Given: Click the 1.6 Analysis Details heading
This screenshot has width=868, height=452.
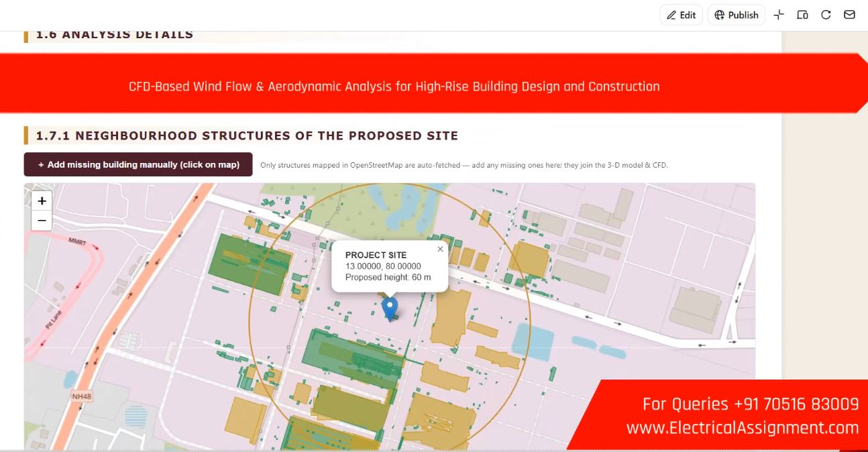Looking at the screenshot, I should click(x=115, y=35).
